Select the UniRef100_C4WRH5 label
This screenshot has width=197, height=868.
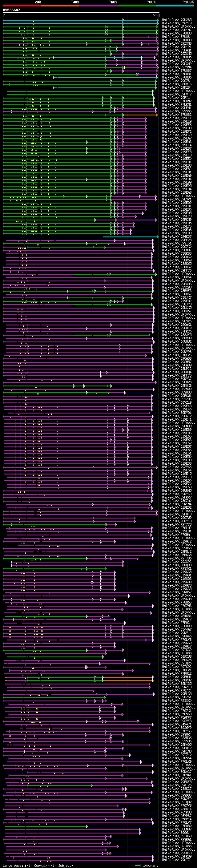pyautogui.click(x=177, y=491)
